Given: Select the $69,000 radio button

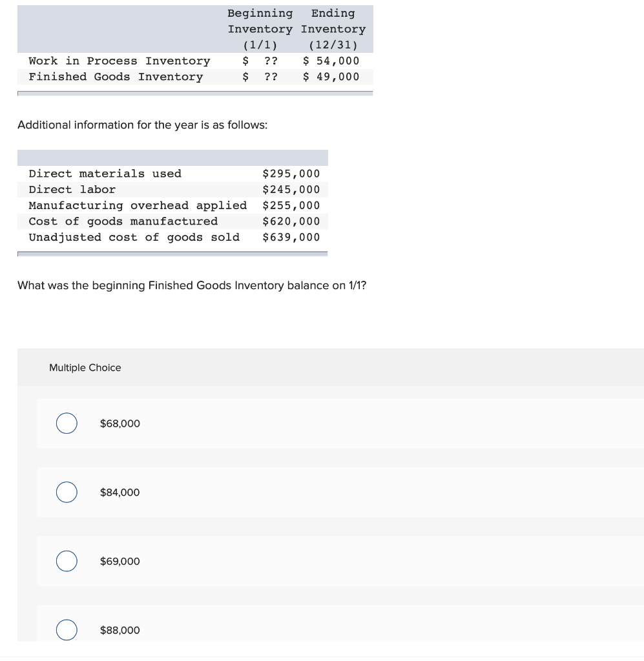Looking at the screenshot, I should [x=67, y=561].
